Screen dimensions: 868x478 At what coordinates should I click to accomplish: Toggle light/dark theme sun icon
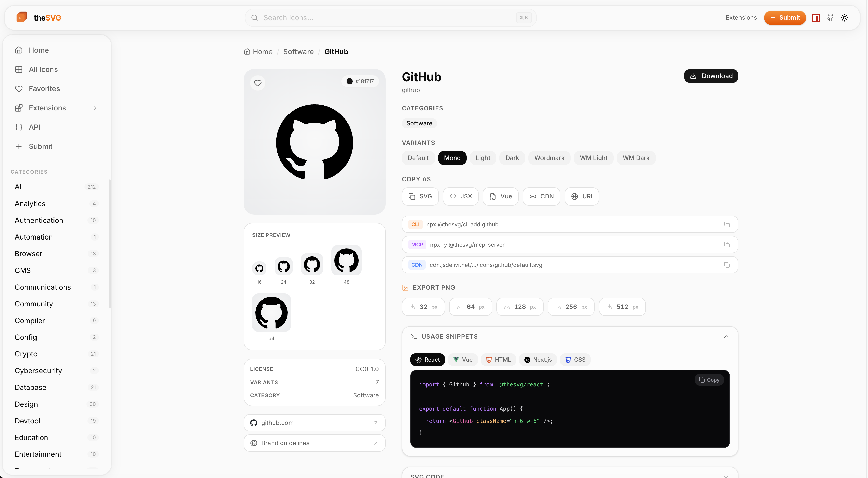pyautogui.click(x=844, y=17)
